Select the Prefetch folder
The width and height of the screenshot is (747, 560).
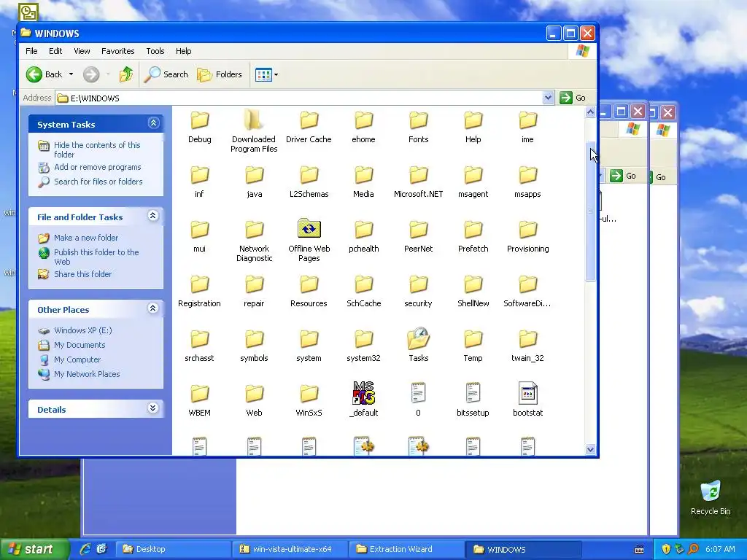tap(473, 236)
